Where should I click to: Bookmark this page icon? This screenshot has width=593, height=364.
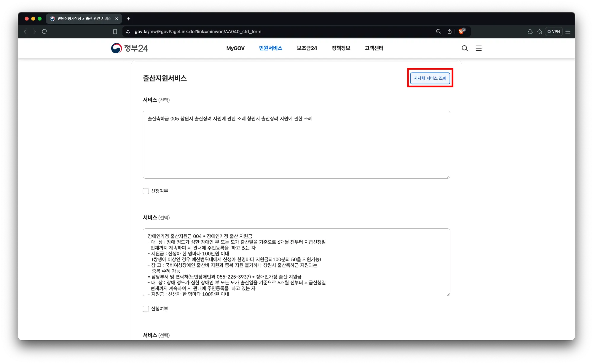(x=115, y=31)
